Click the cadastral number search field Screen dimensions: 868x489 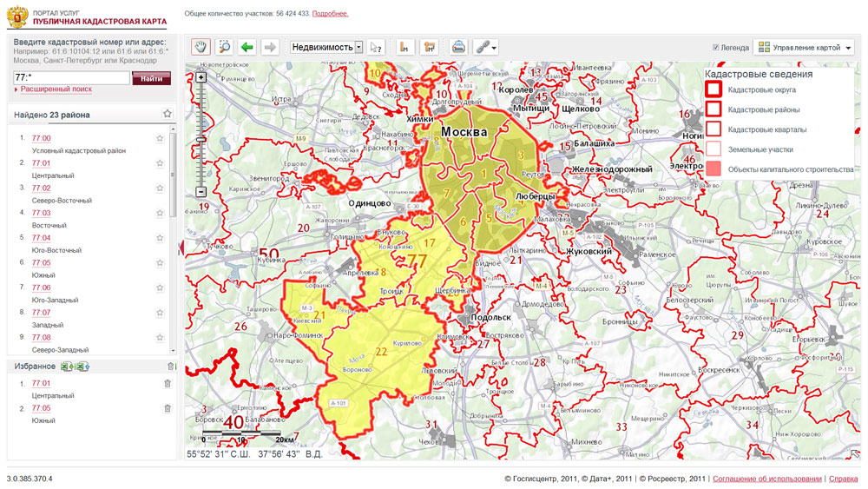point(71,78)
